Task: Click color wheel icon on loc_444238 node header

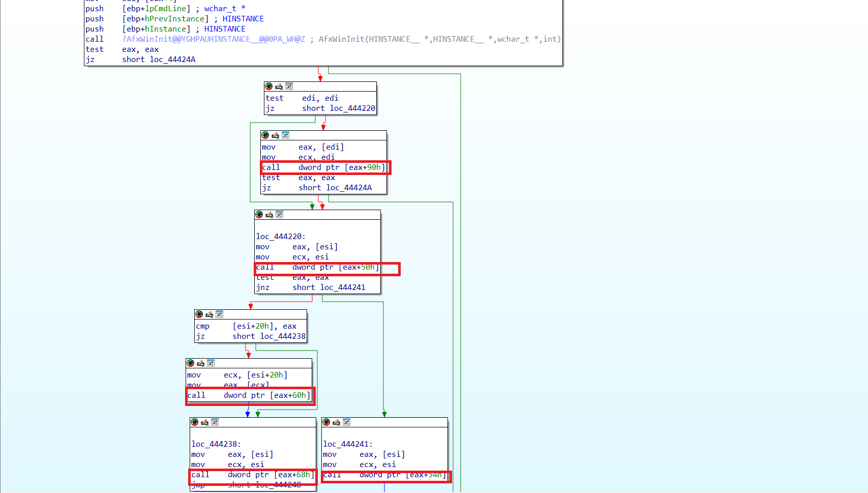Action: coord(195,422)
